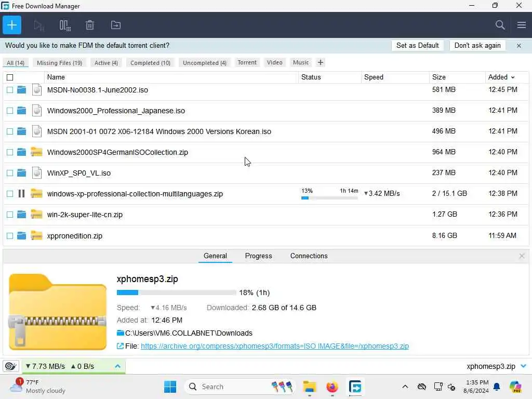Switch to the Connections tab
The height and width of the screenshot is (399, 532).
point(309,256)
